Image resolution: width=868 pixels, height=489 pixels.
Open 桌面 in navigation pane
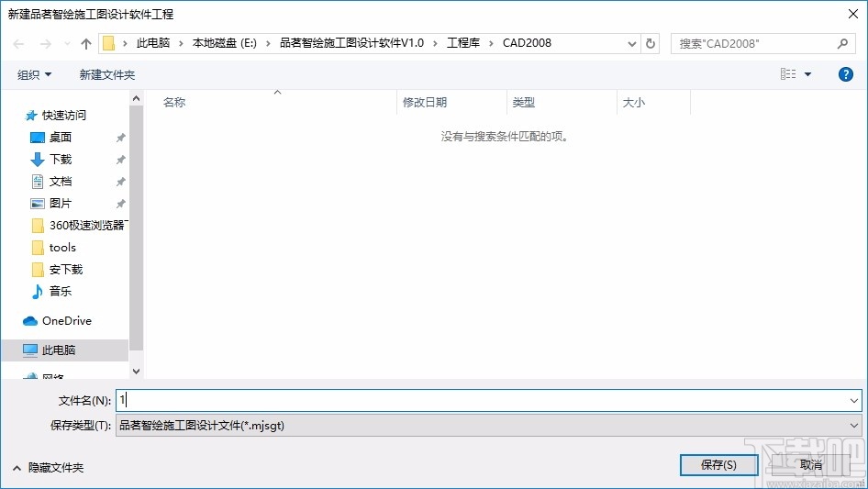tap(61, 138)
